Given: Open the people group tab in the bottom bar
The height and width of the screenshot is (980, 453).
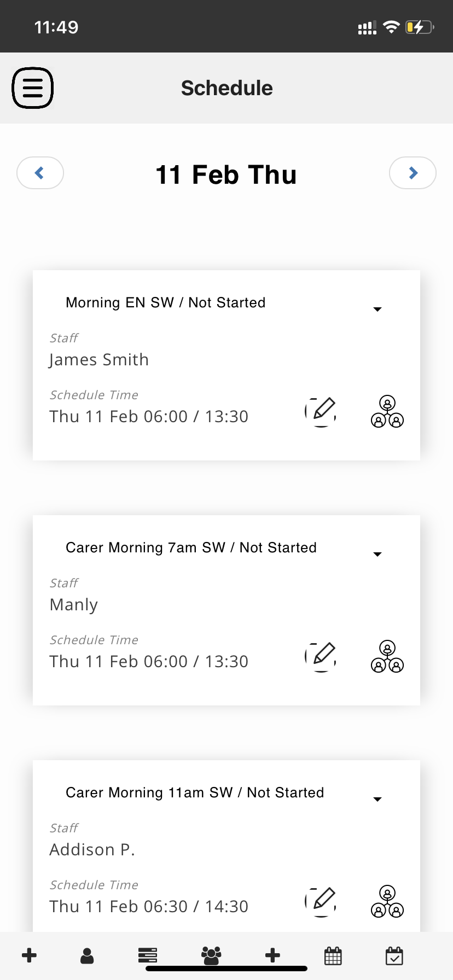Looking at the screenshot, I should pyautogui.click(x=211, y=955).
